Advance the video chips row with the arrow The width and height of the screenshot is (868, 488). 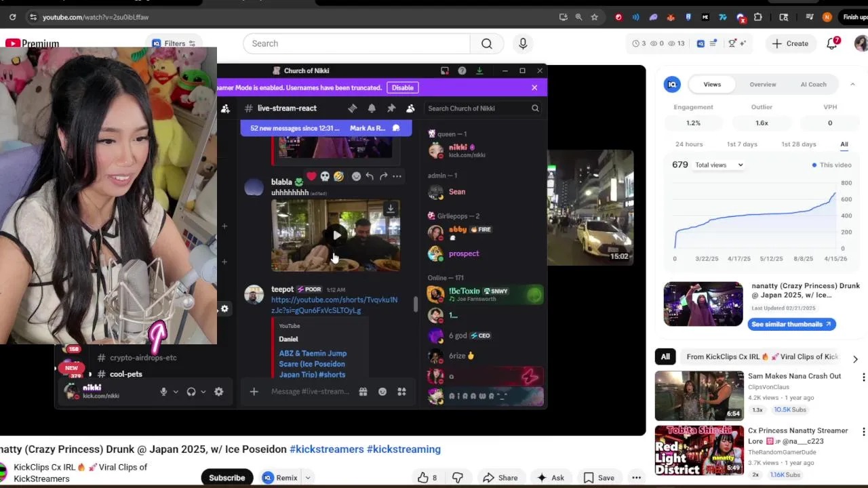[x=855, y=359]
